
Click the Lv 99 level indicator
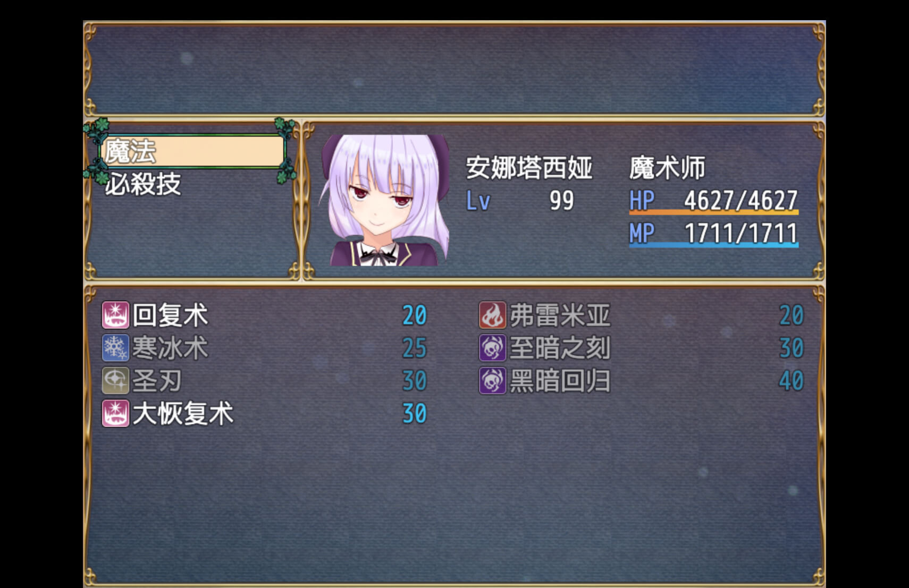pyautogui.click(x=520, y=201)
